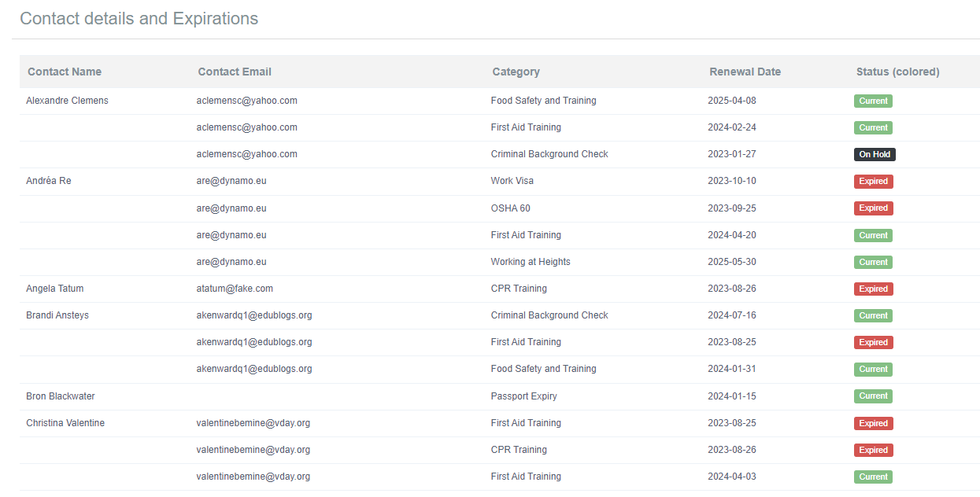
Task: Click the On Hold status badge
Action: pos(875,155)
